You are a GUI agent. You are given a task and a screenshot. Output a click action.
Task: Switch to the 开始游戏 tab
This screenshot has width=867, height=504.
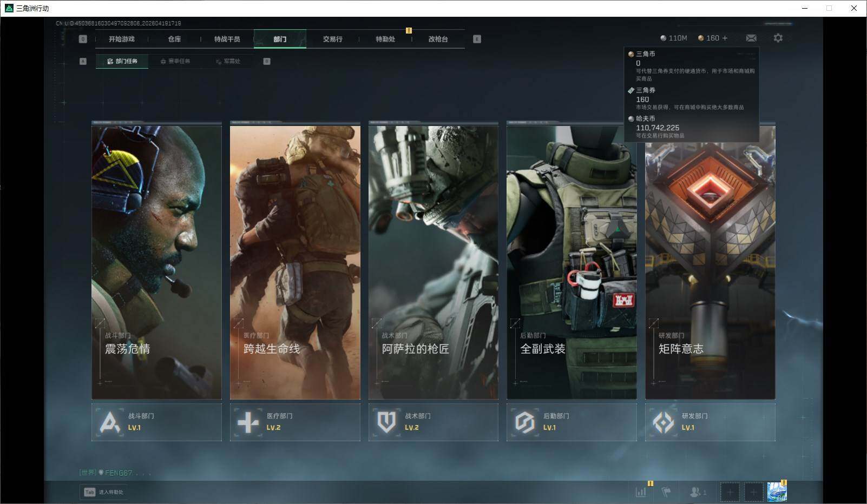click(x=121, y=39)
